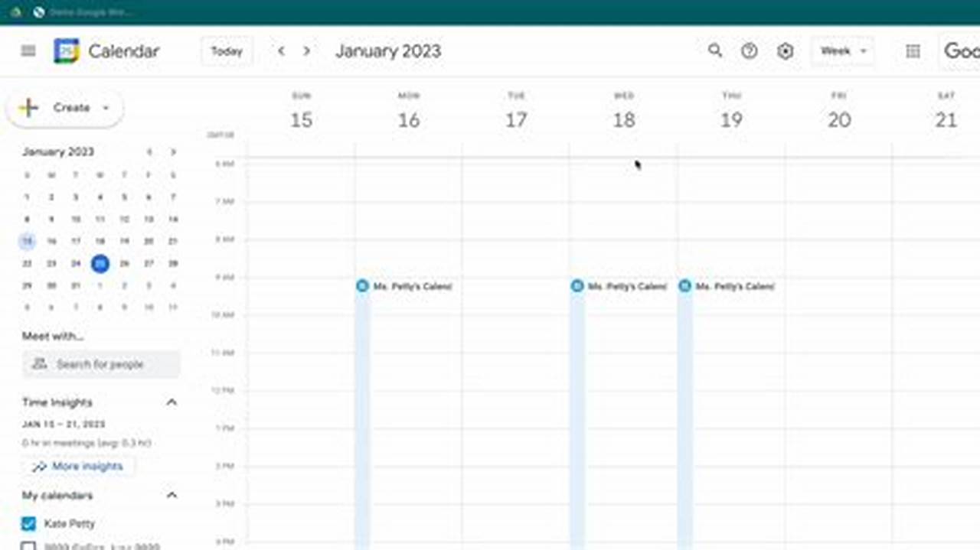
Task: Open the Help menu
Action: [x=750, y=51]
